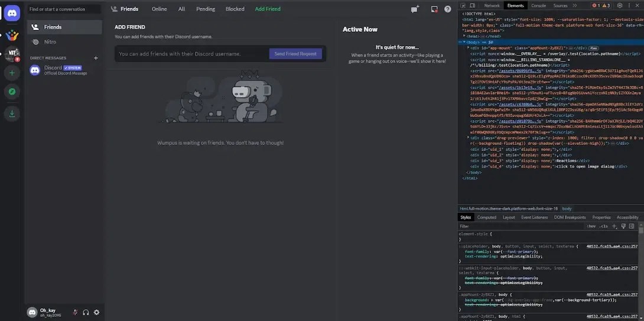Open the DOM Breakpoints tab

point(570,217)
